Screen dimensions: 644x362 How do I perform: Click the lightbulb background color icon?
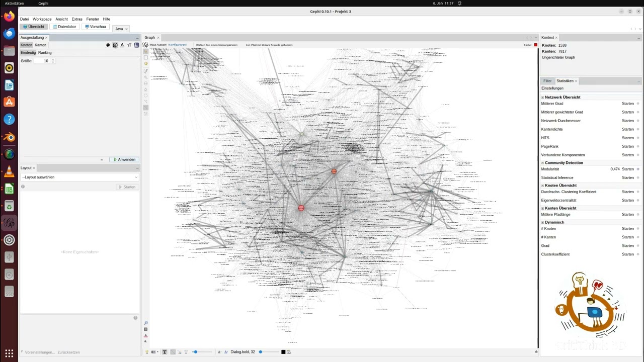coord(147,352)
